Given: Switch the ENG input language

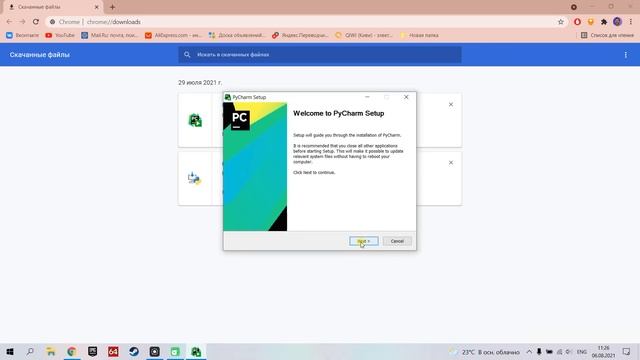Looking at the screenshot, I should [582, 352].
